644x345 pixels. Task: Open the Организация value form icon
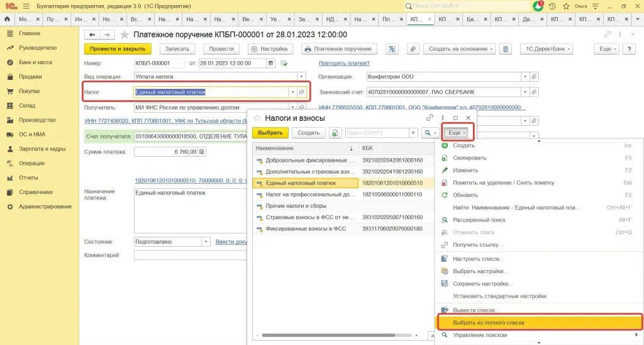(534, 76)
